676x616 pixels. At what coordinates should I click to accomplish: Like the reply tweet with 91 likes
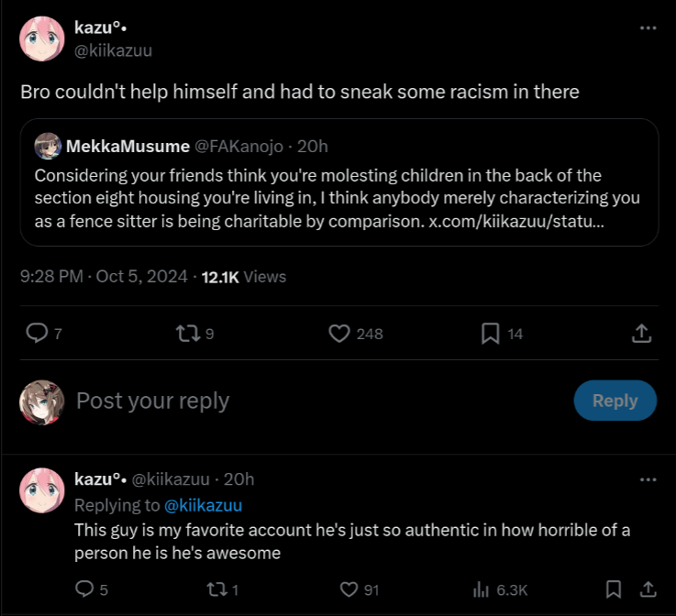(349, 589)
